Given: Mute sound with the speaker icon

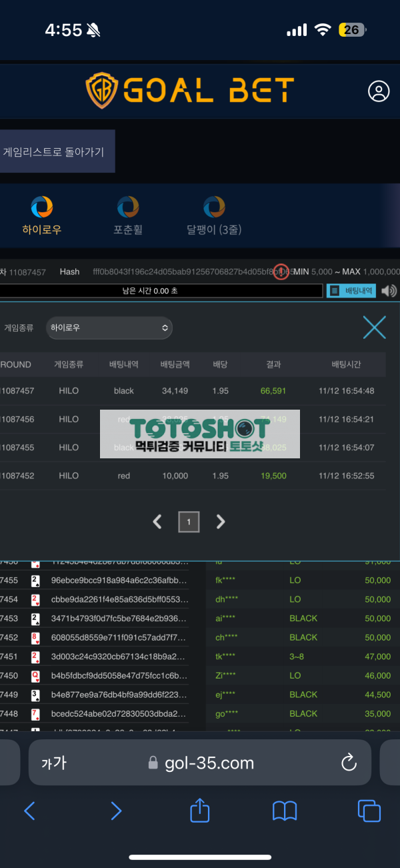Looking at the screenshot, I should pyautogui.click(x=388, y=291).
